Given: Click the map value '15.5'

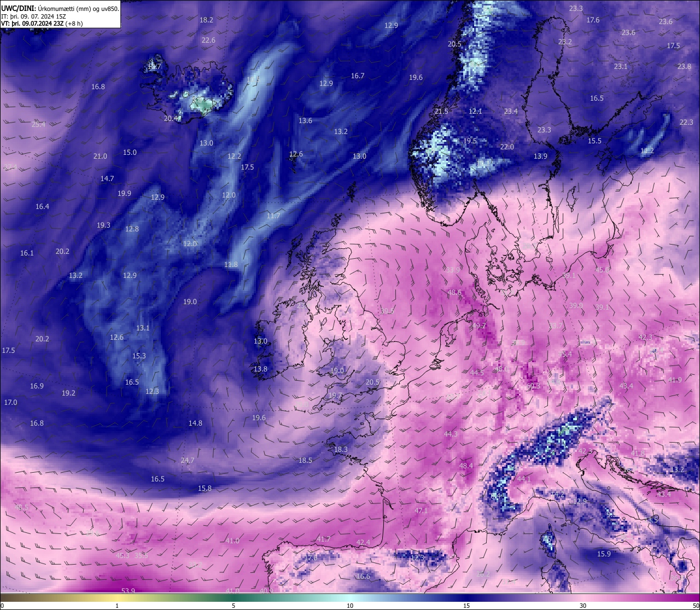Looking at the screenshot, I should click(x=594, y=141).
